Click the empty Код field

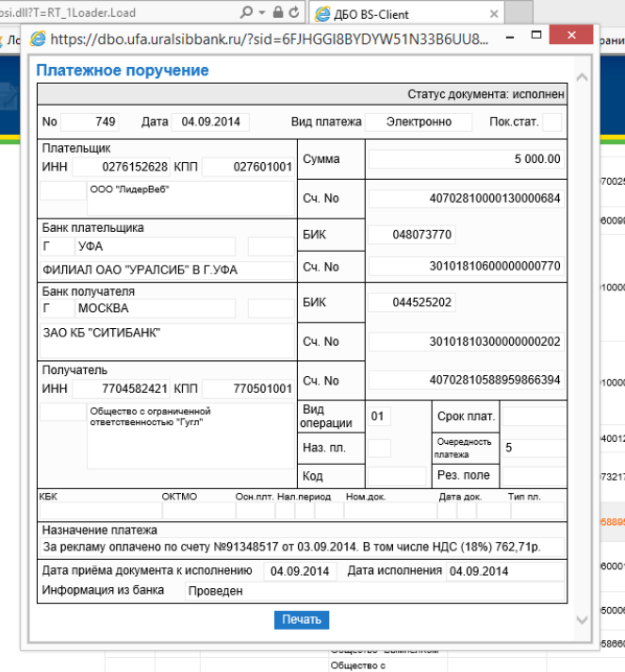pyautogui.click(x=397, y=476)
